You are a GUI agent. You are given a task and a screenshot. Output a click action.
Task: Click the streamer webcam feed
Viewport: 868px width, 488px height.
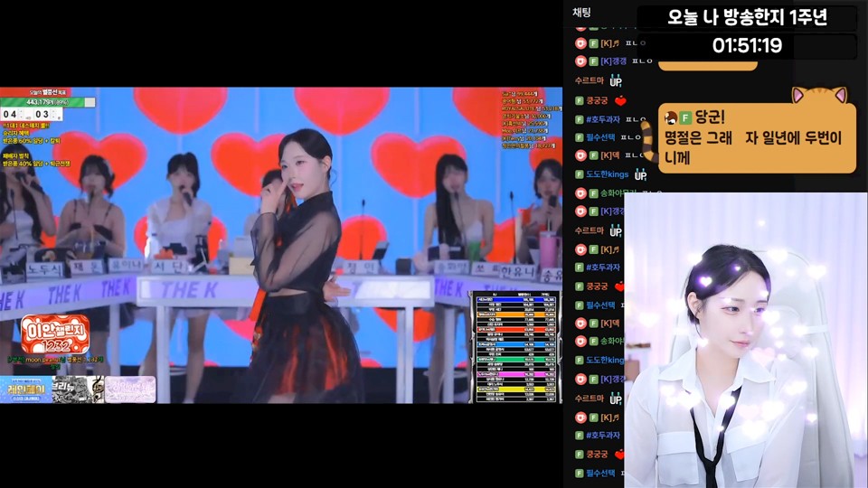(x=746, y=340)
